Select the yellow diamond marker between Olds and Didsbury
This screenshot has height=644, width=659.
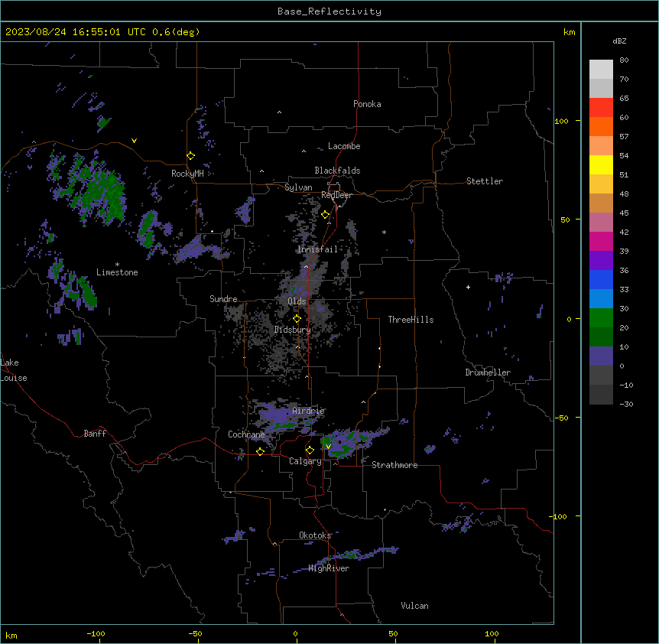297,319
